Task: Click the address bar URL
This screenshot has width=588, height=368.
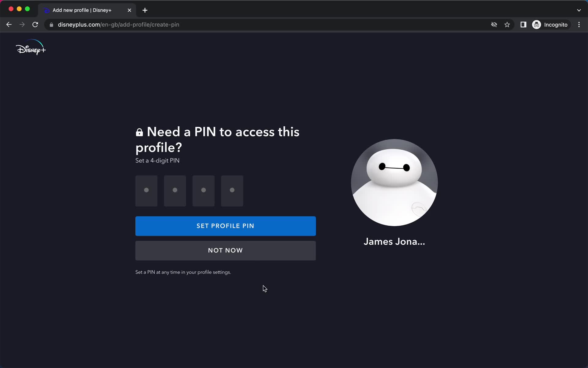Action: 119,25
